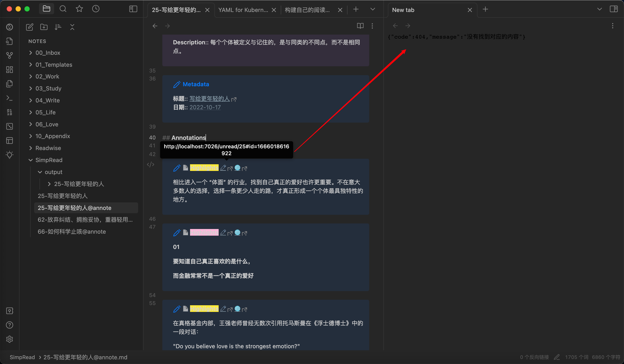Toggle editing mode pencil in status bar
624x364 pixels.
(x=557, y=357)
